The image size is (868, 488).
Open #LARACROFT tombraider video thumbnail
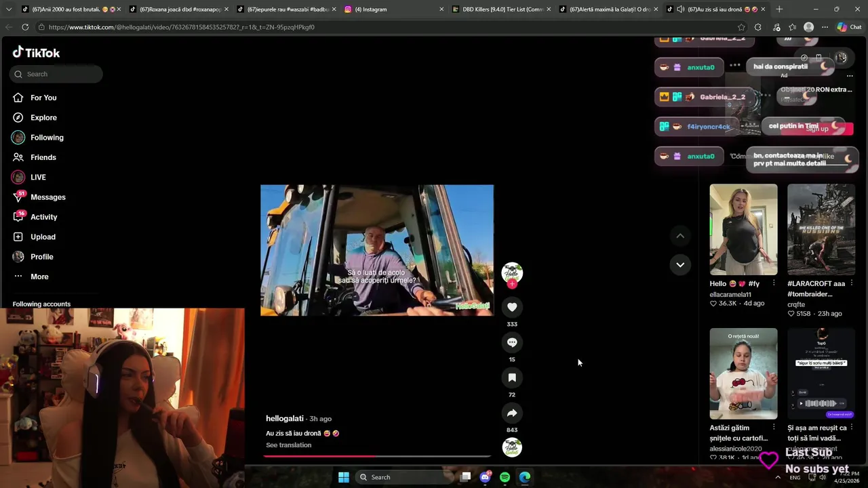(821, 229)
